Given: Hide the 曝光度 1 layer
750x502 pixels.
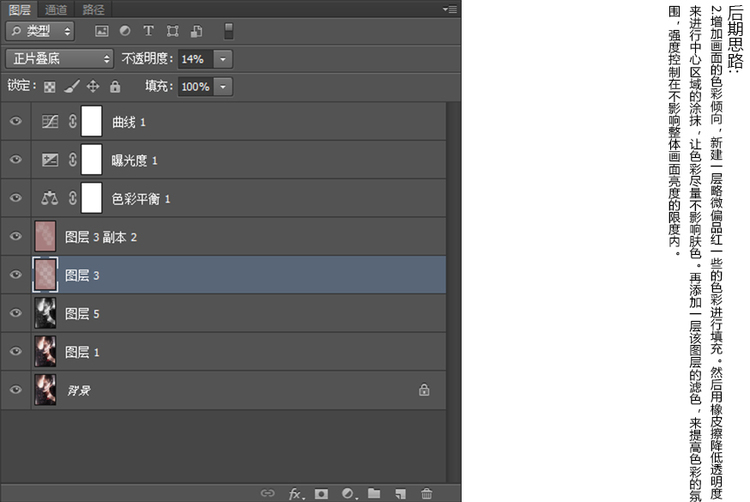Looking at the screenshot, I should [15, 159].
